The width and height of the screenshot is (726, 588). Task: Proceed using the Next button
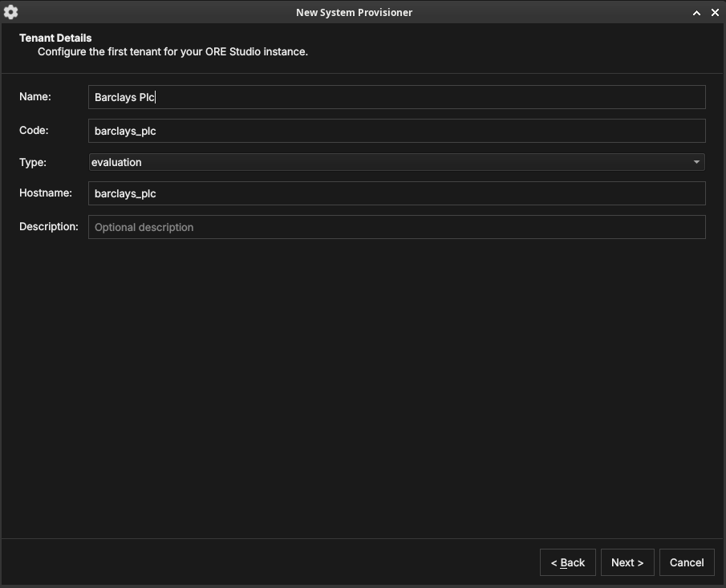(x=627, y=562)
